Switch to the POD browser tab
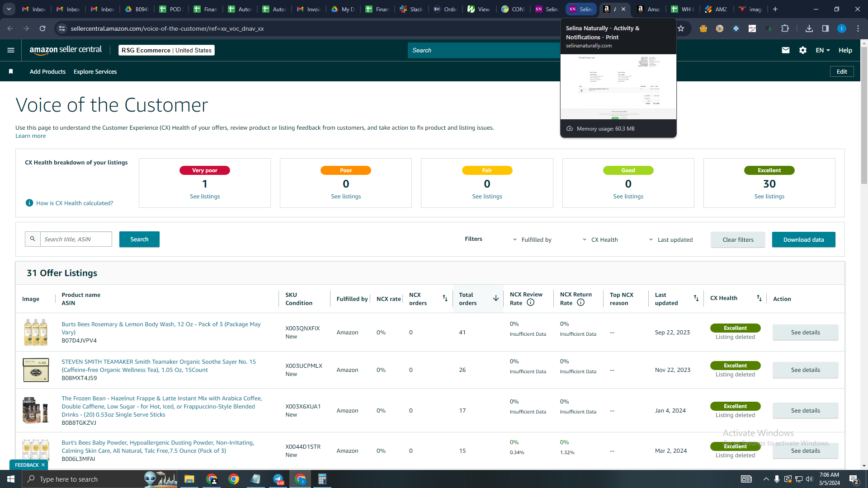The image size is (868, 488). pos(170,9)
